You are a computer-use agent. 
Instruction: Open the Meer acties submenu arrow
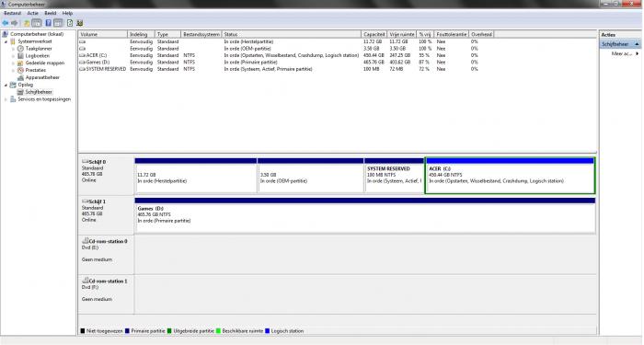pos(637,53)
